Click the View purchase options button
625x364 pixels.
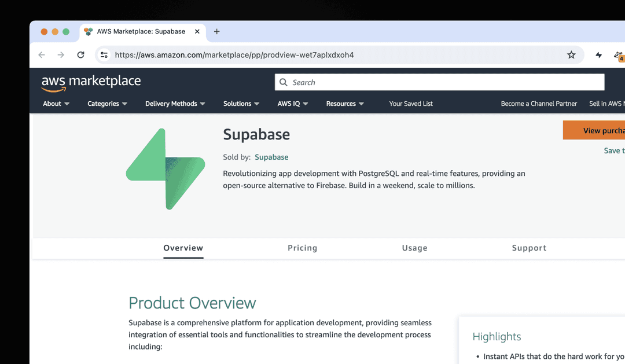[x=594, y=130]
